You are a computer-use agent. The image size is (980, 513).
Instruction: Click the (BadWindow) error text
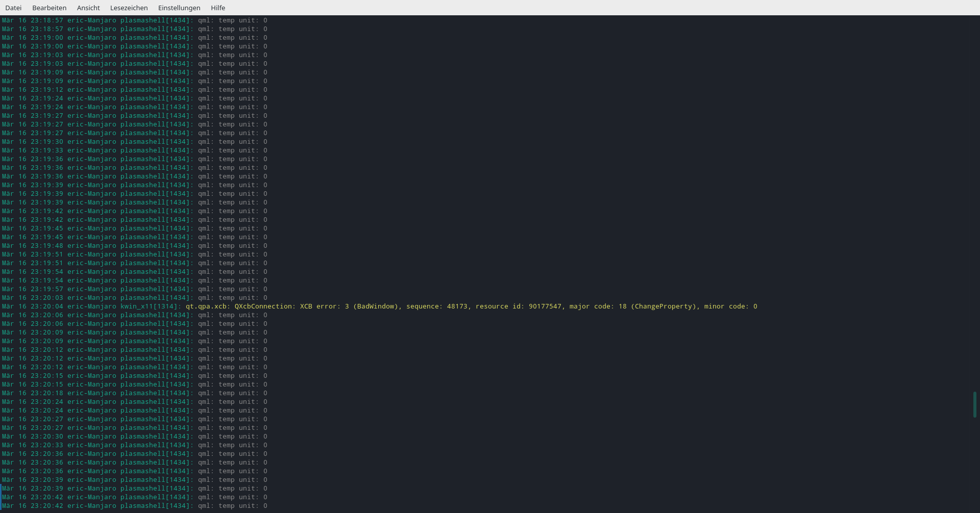376,306
